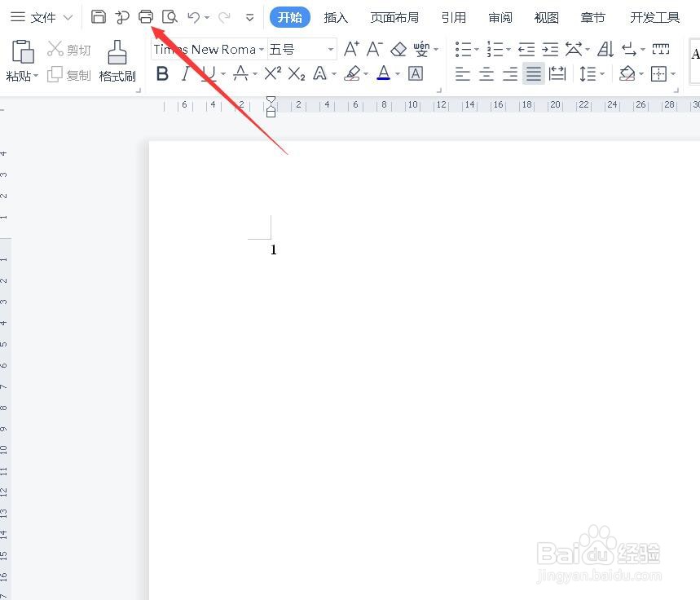
Task: Click the distributed alignment icon
Action: point(557,73)
